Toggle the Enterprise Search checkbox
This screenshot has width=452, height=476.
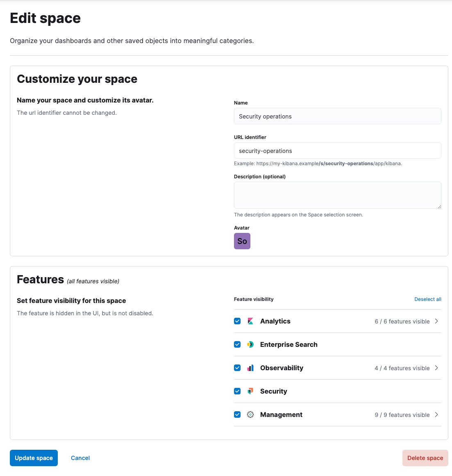pos(237,345)
